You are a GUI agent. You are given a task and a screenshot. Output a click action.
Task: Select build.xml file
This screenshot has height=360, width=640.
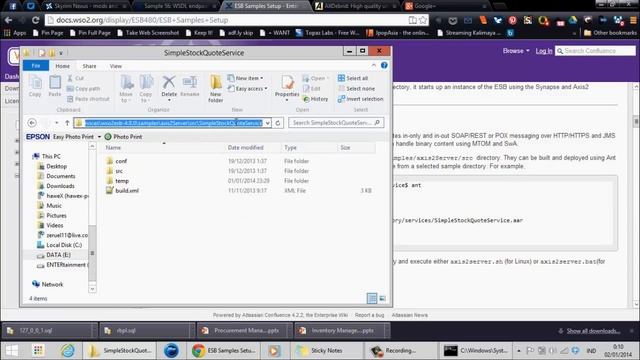click(x=127, y=191)
